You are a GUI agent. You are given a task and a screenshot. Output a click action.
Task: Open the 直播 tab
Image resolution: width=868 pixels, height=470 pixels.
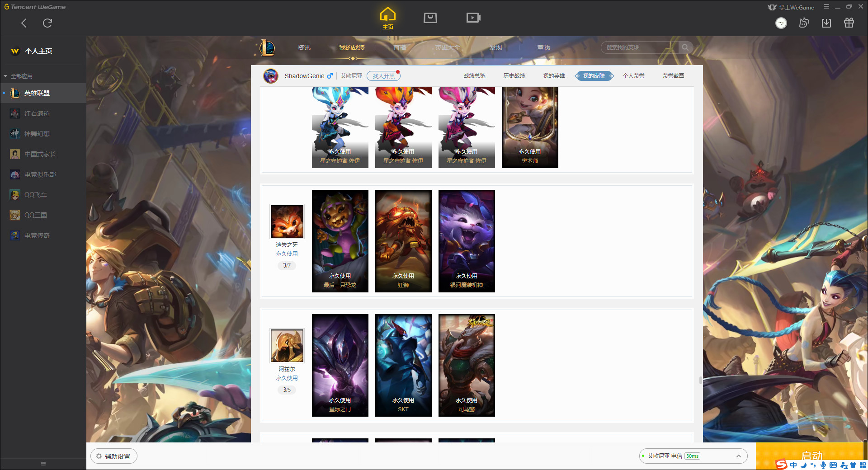tap(400, 47)
